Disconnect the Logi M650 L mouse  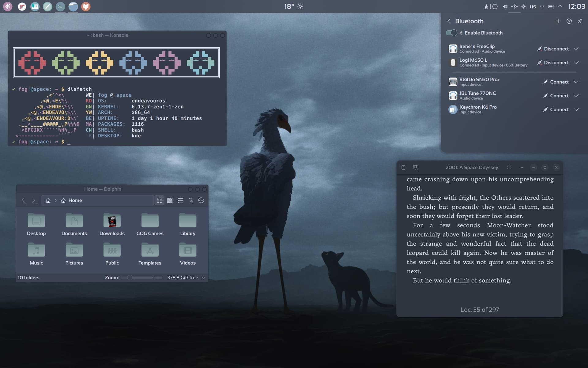pyautogui.click(x=553, y=63)
